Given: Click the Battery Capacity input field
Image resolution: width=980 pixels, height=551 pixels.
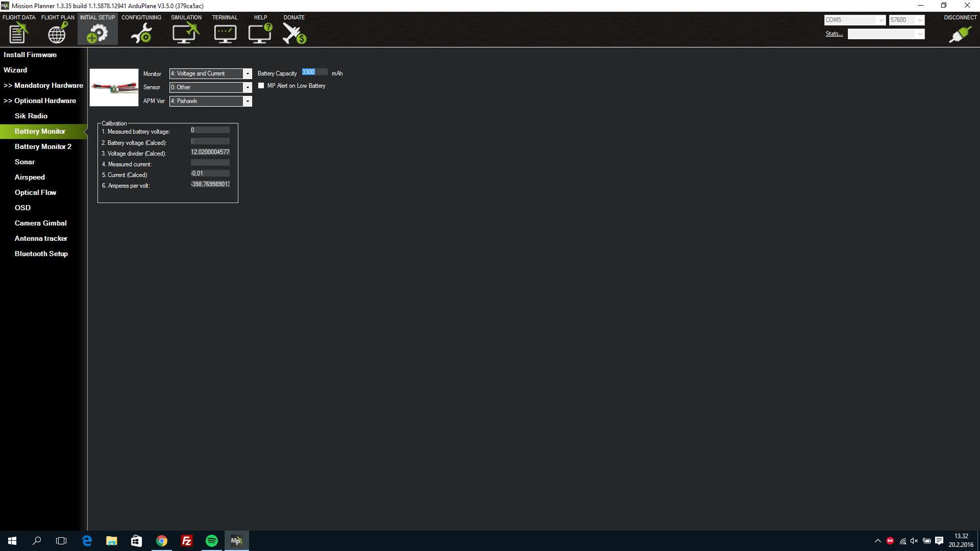Looking at the screenshot, I should point(314,72).
